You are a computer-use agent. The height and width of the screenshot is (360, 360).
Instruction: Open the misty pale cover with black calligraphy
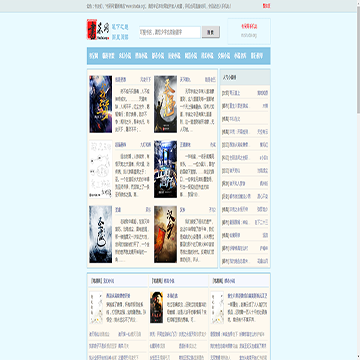tap(101, 234)
